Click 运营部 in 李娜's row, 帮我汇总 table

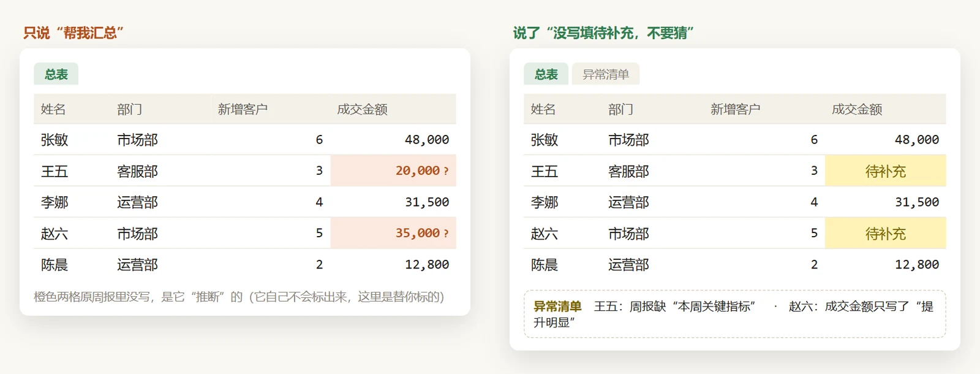point(137,202)
